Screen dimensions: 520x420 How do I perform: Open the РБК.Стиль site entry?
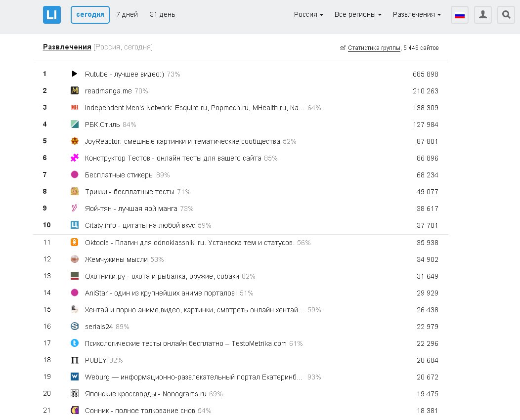102,125
